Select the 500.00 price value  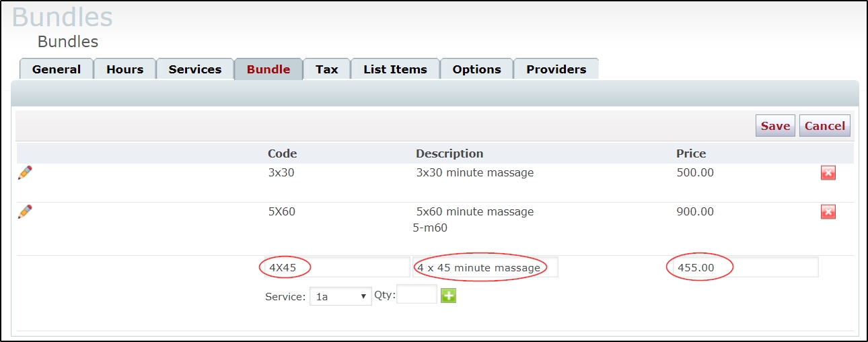pos(695,173)
